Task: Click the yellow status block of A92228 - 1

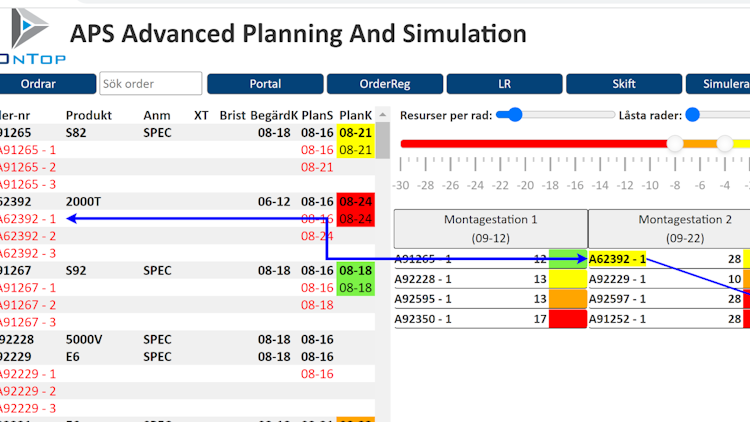Action: 568,279
